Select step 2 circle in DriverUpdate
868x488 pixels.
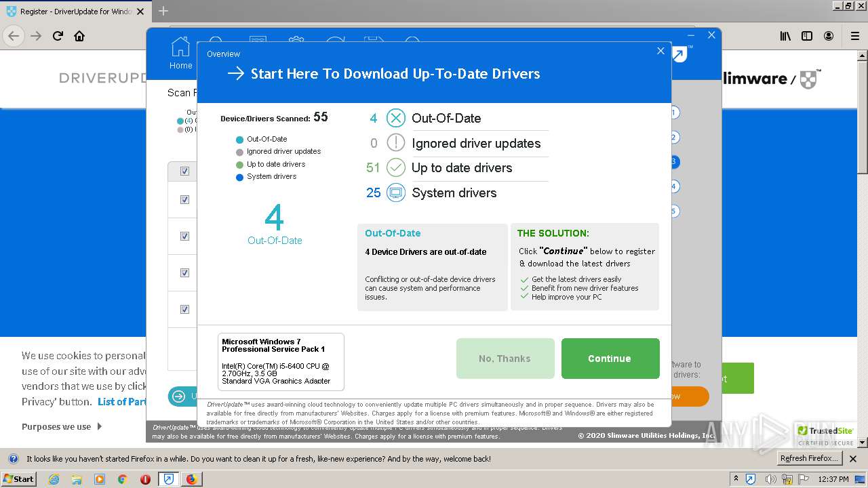(674, 137)
